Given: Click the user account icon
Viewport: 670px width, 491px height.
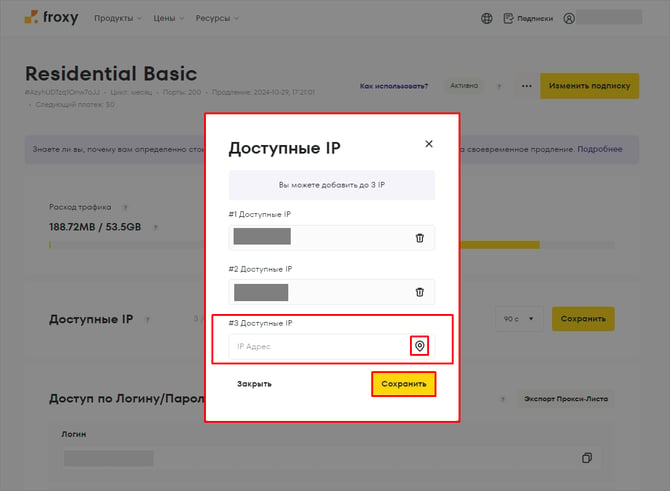Looking at the screenshot, I should [569, 18].
